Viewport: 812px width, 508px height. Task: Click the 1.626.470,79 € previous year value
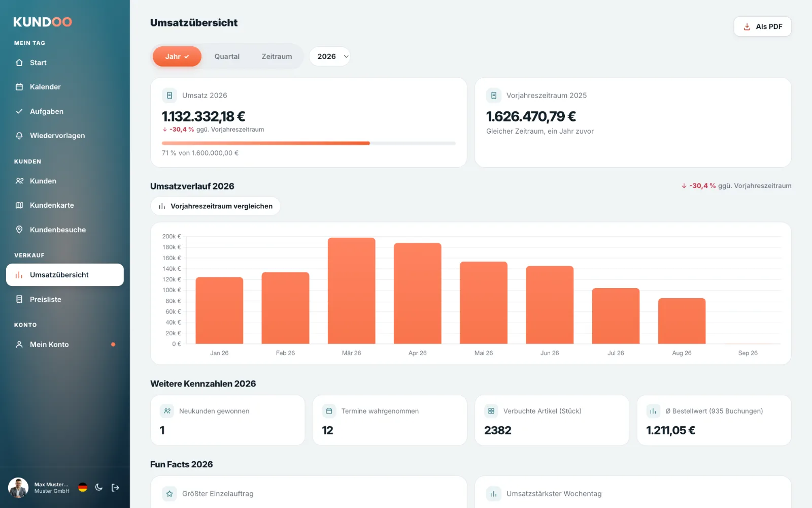coord(531,116)
